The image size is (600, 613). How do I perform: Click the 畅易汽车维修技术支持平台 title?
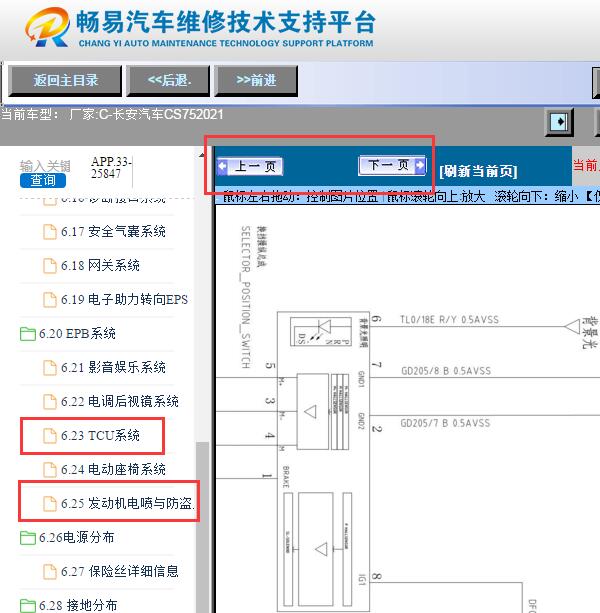pyautogui.click(x=226, y=22)
